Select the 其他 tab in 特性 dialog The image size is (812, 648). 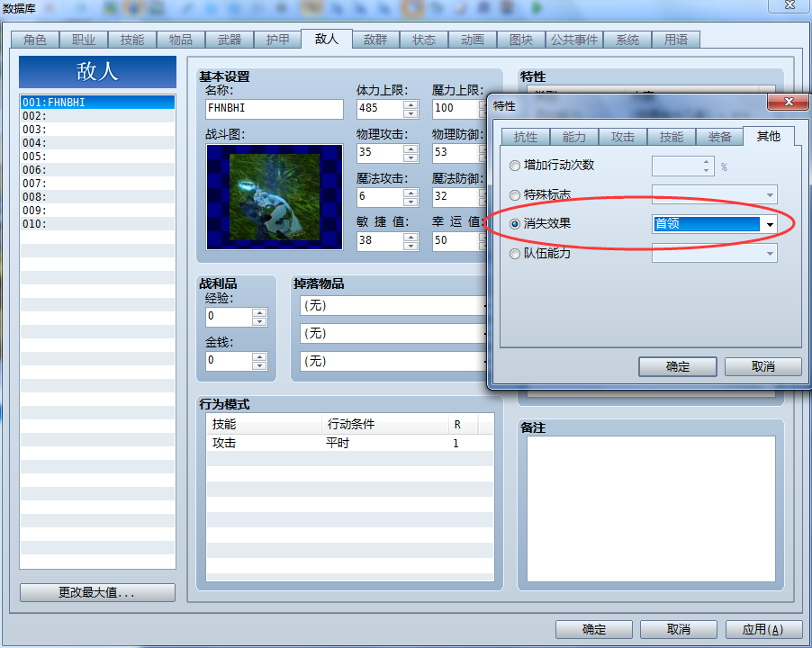pyautogui.click(x=769, y=136)
